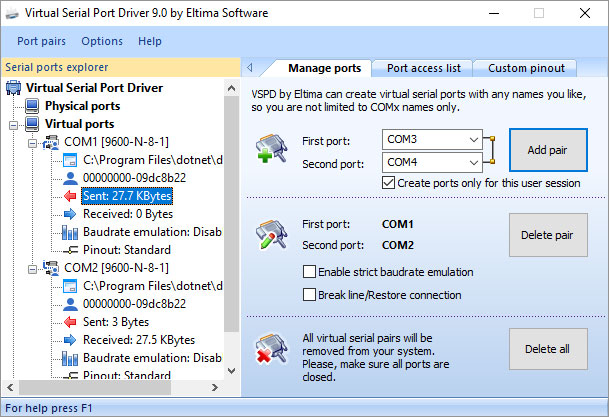Click the Physical ports computer icon
609x417 pixels.
click(32, 106)
